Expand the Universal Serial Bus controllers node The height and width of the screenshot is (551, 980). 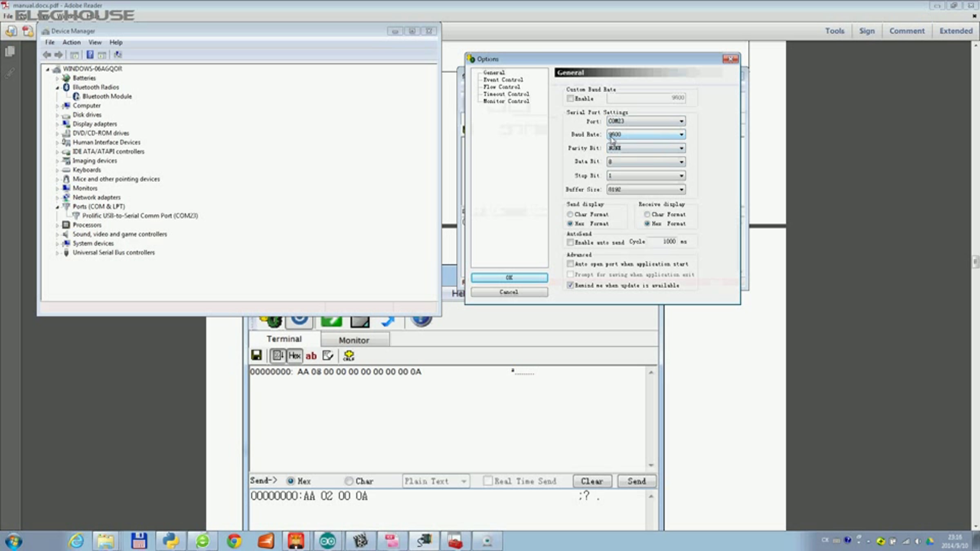click(x=58, y=253)
